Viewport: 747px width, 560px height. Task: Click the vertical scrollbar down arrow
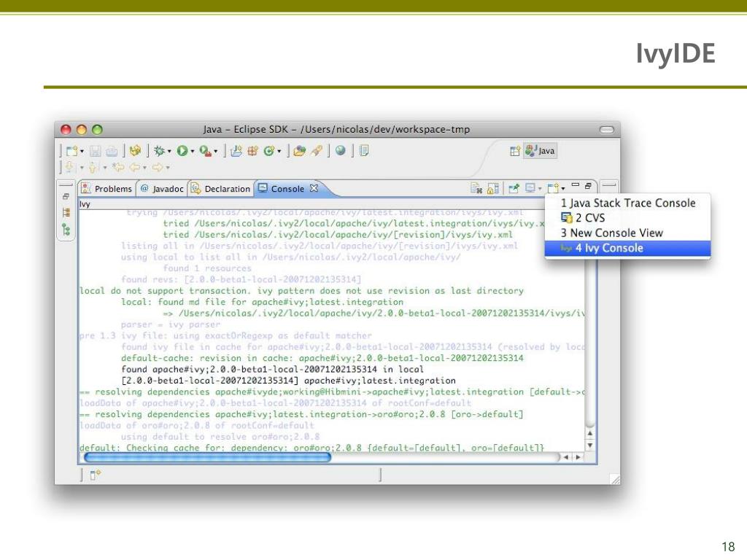pyautogui.click(x=590, y=446)
